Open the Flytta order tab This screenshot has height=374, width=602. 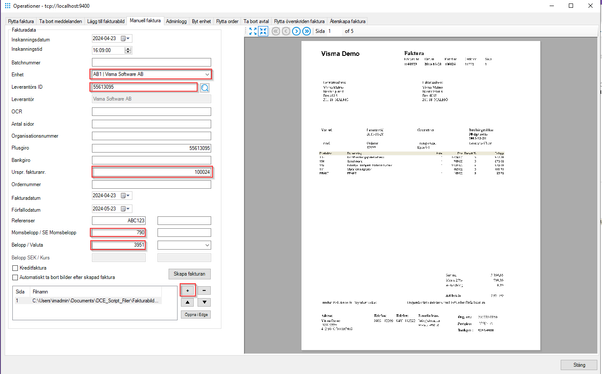click(227, 22)
